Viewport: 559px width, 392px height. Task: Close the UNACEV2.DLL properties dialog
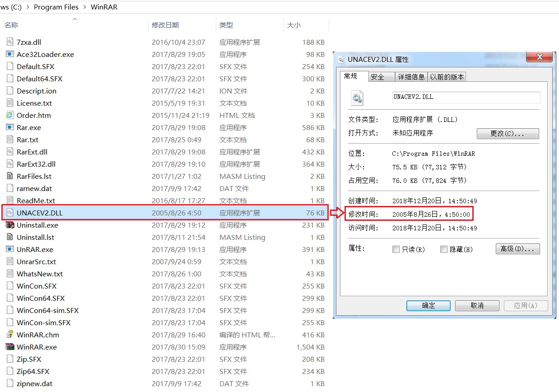click(539, 57)
